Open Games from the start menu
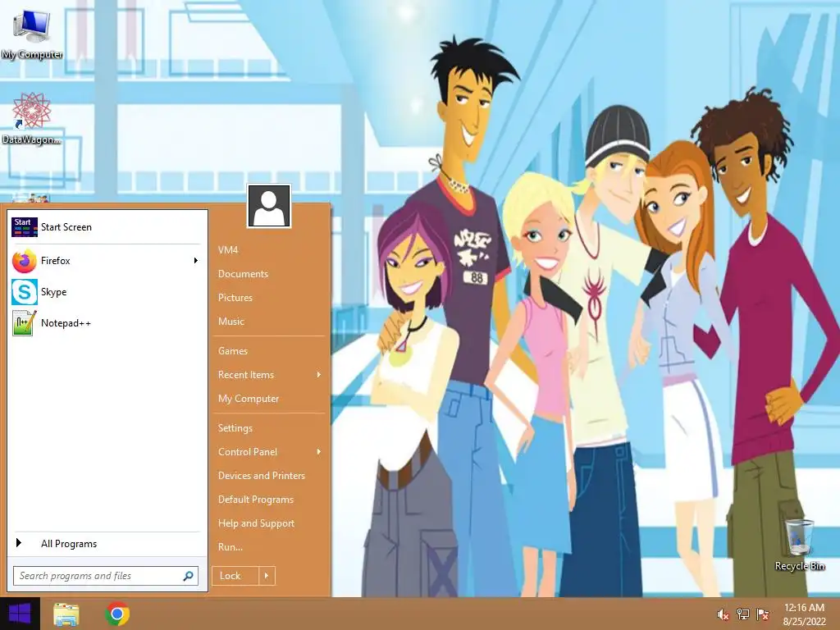840x630 pixels. coord(232,351)
